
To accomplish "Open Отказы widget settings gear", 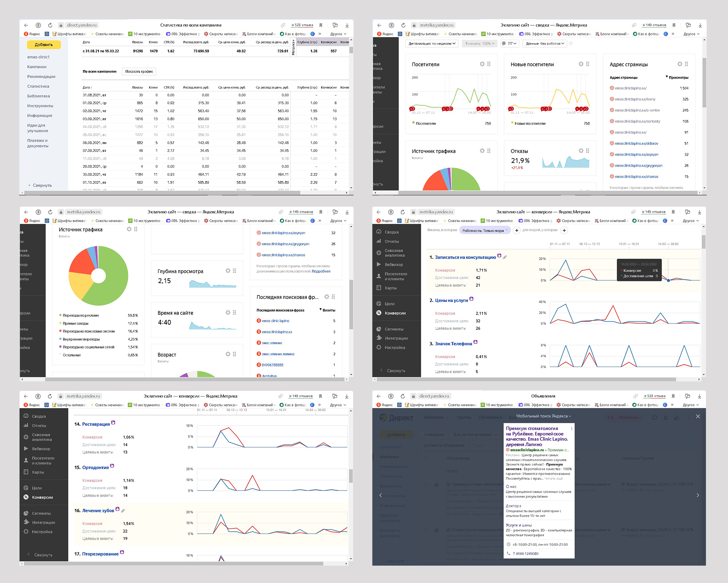I will [x=581, y=151].
